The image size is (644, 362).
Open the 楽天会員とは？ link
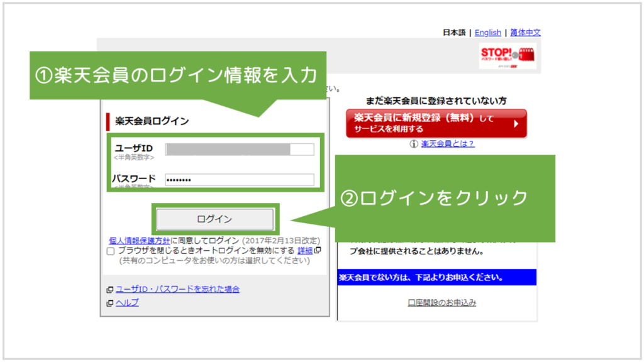point(448,144)
